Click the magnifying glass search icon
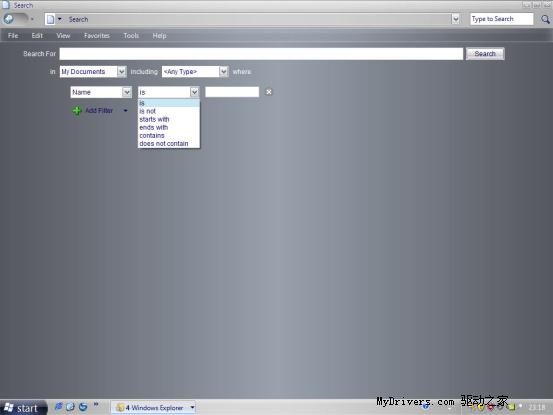Image resolution: width=553 pixels, height=415 pixels. (x=545, y=19)
